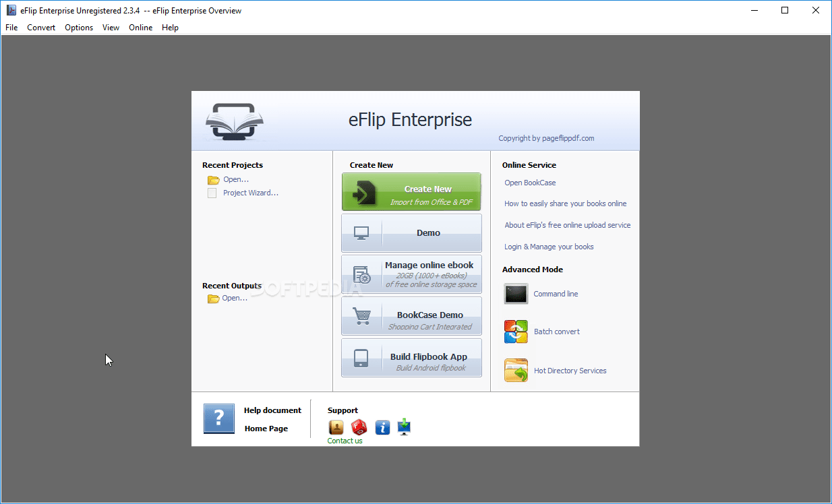Open the Help menu
Image resolution: width=832 pixels, height=504 pixels.
point(170,28)
